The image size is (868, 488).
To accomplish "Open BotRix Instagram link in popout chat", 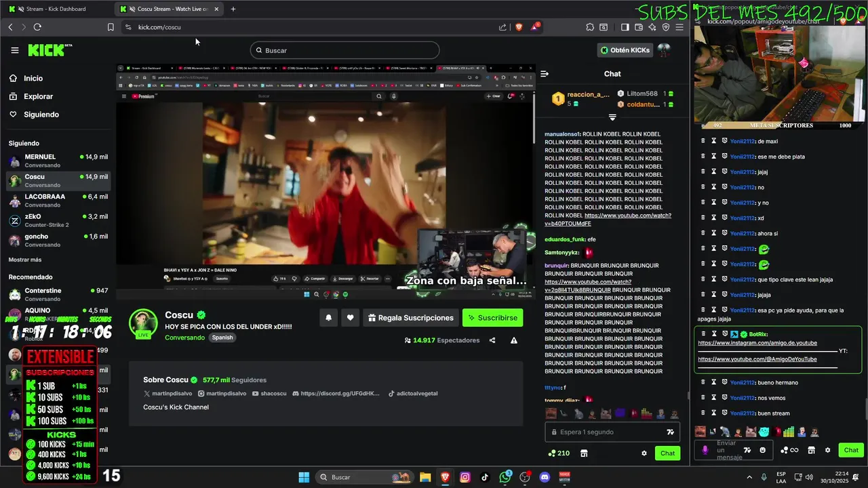I will [757, 343].
